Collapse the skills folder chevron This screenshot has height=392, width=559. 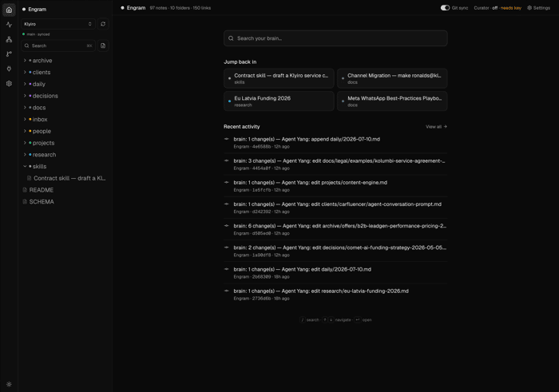tap(25, 166)
